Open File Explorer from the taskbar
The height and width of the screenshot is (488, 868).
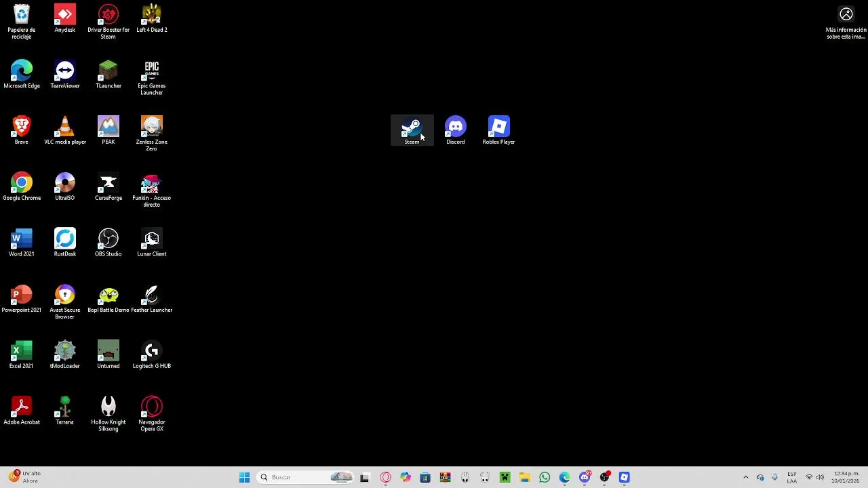click(x=524, y=477)
